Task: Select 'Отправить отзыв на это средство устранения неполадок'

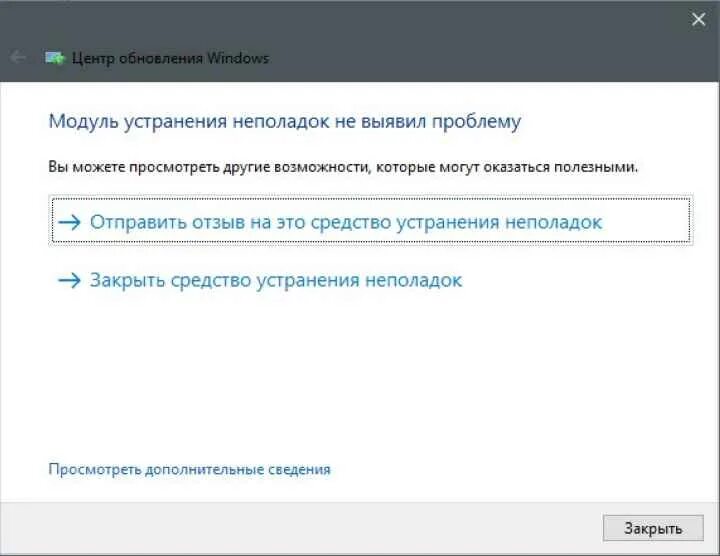Action: pyautogui.click(x=371, y=221)
